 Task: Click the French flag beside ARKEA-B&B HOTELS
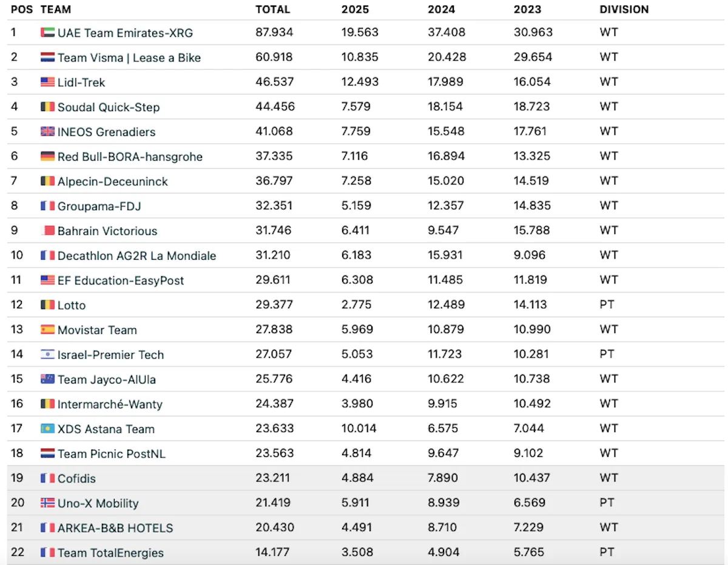47,528
